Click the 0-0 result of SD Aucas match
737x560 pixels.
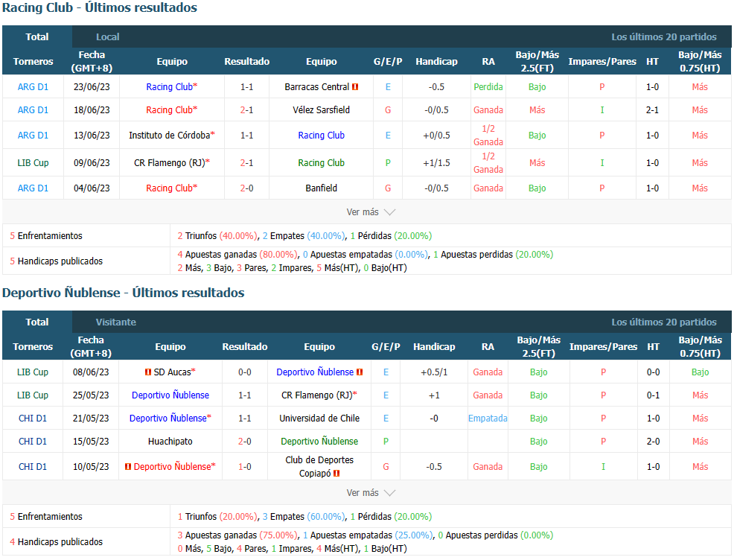pyautogui.click(x=244, y=372)
